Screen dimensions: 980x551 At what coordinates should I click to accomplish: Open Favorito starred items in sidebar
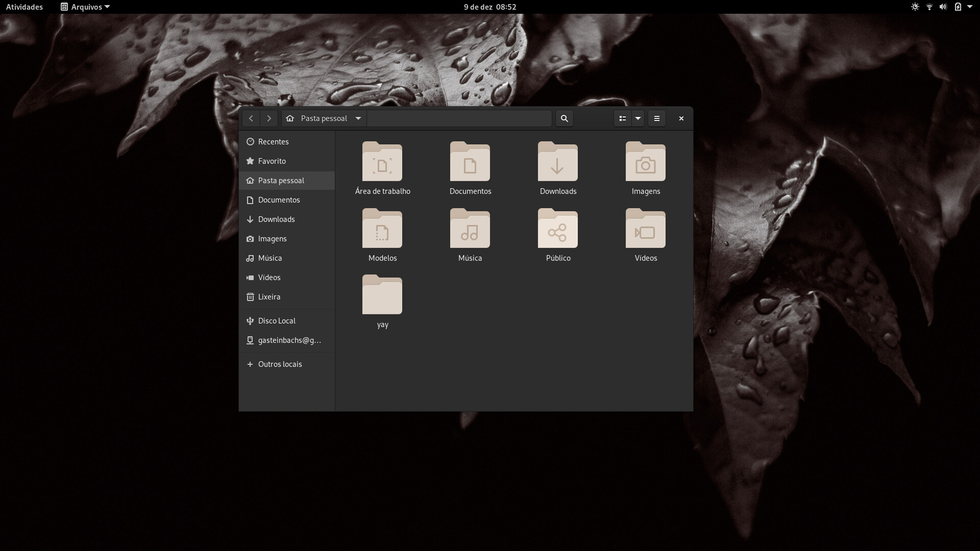click(x=272, y=161)
